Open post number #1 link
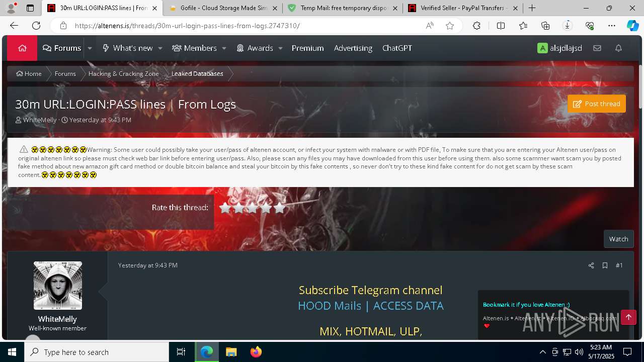The image size is (644, 362). 619,265
